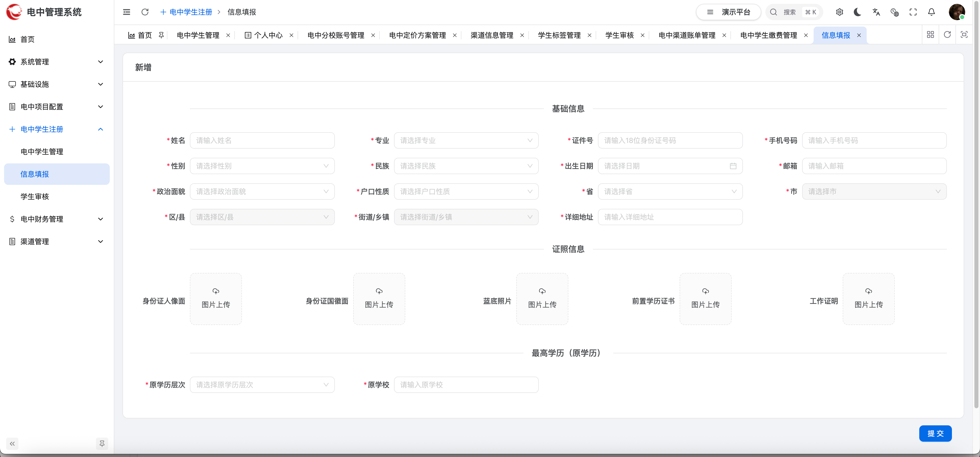This screenshot has height=457, width=980.
Task: Close the 渠道信息管理 tab
Action: [522, 35]
